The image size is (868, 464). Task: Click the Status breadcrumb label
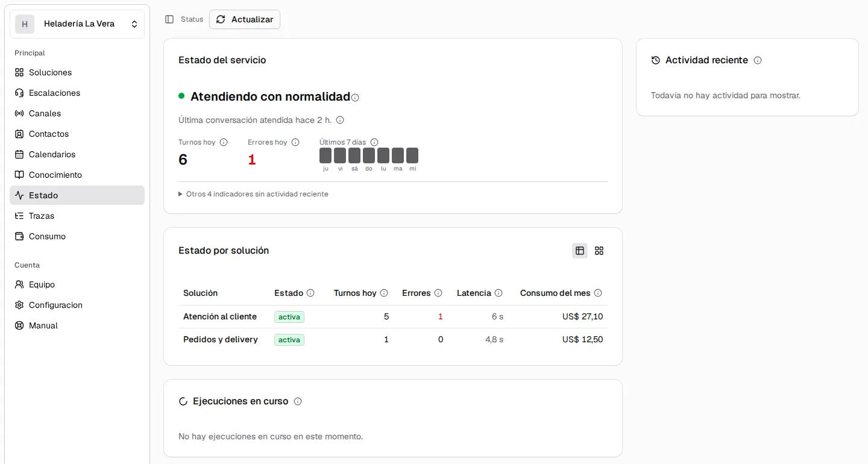192,19
